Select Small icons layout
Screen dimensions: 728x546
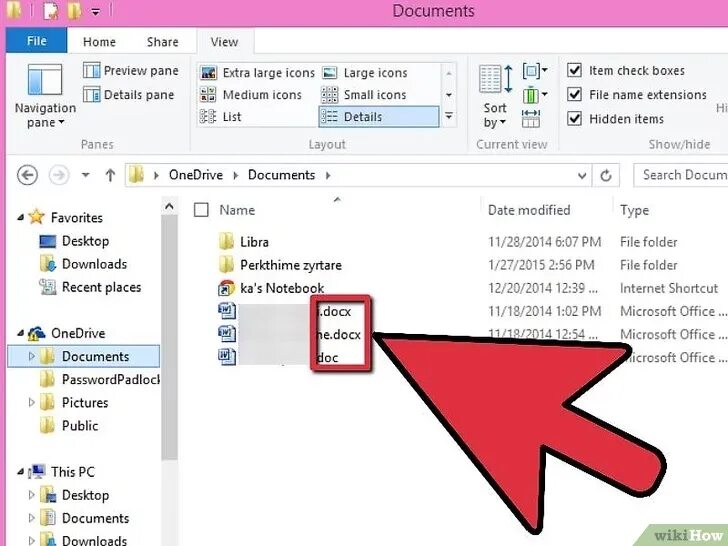point(364,95)
